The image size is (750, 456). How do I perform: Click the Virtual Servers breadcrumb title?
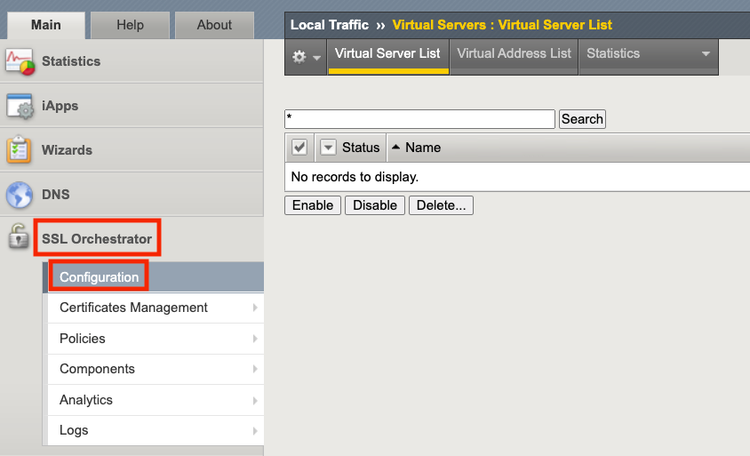pyautogui.click(x=502, y=25)
